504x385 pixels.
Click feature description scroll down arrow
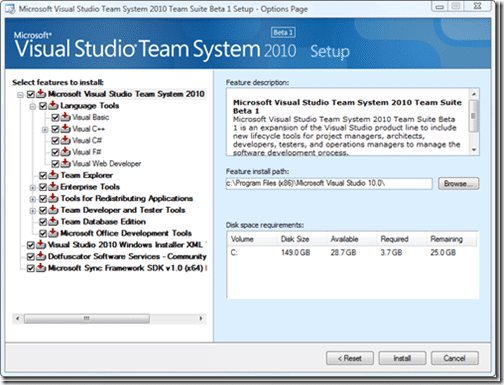474,150
